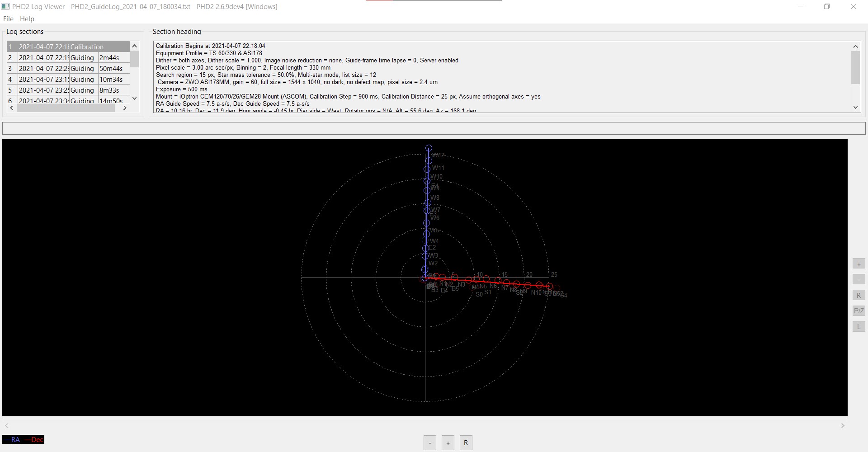
Task: Zoom out with the bottom minus button
Action: pos(430,443)
